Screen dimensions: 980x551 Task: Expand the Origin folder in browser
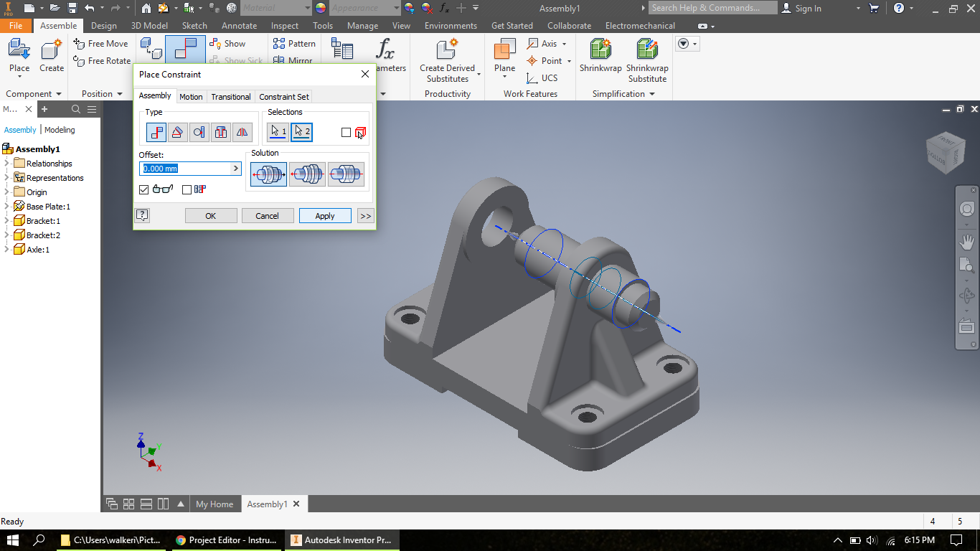point(6,192)
